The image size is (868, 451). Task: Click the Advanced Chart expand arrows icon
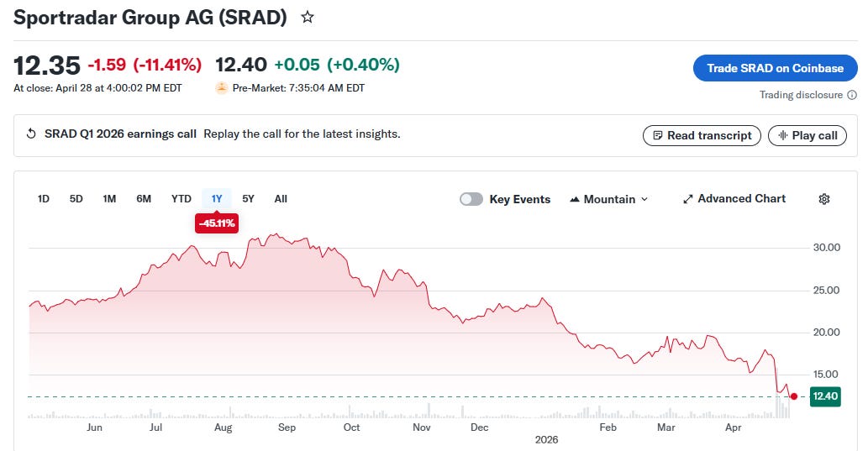687,199
